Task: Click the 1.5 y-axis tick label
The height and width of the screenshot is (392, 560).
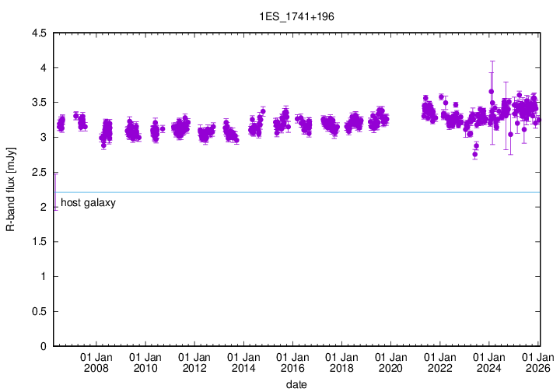Action: point(38,242)
